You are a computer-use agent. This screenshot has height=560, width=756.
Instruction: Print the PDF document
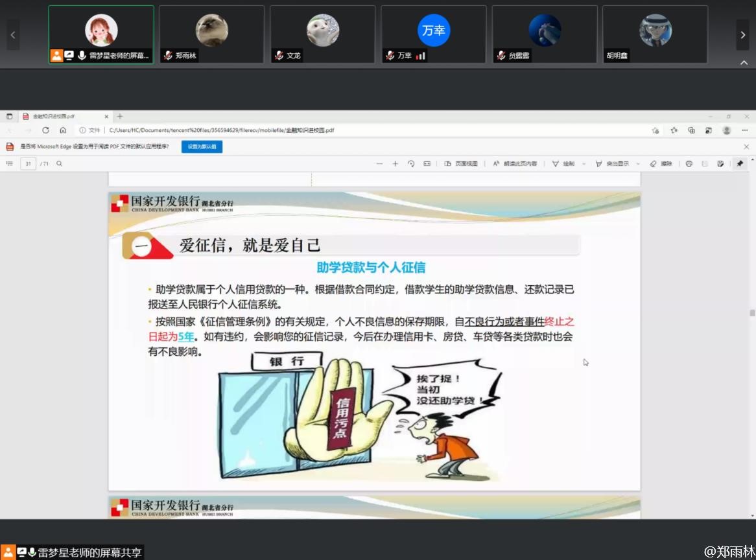(689, 164)
